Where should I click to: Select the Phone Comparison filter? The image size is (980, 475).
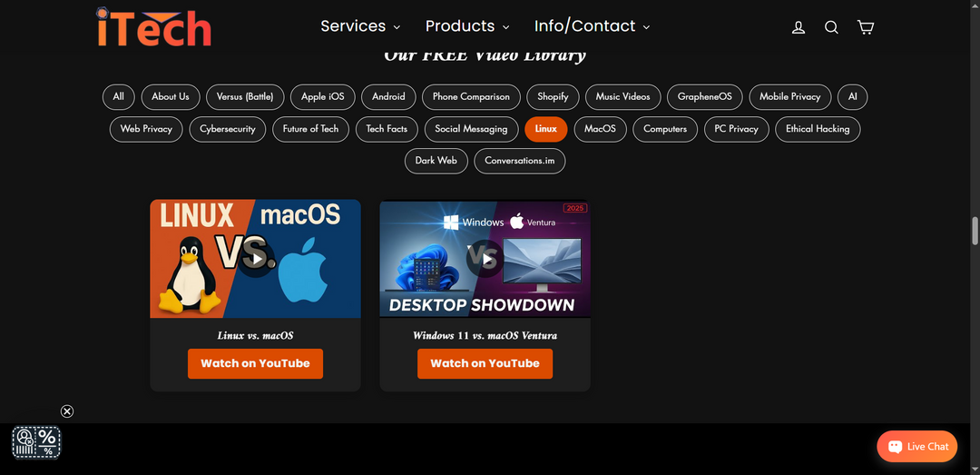point(471,97)
